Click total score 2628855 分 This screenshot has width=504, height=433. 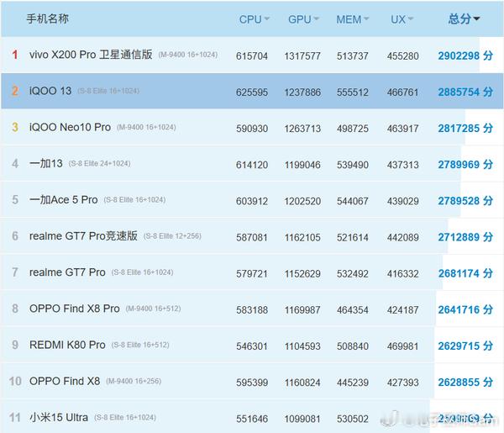(x=465, y=383)
